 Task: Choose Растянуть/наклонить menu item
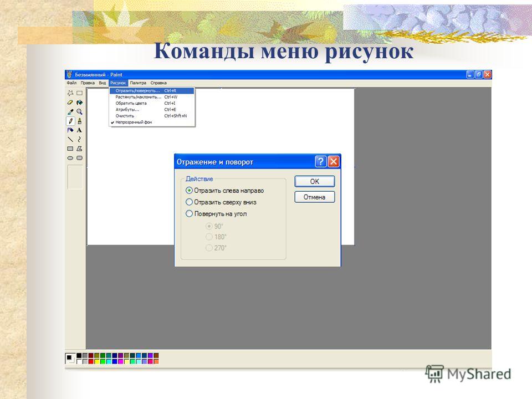(152, 97)
